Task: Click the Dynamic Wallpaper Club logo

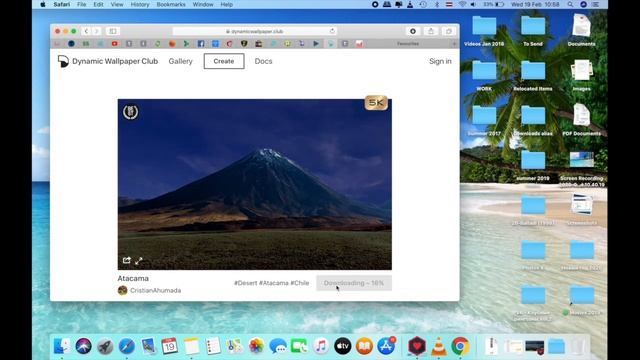Action: [63, 61]
